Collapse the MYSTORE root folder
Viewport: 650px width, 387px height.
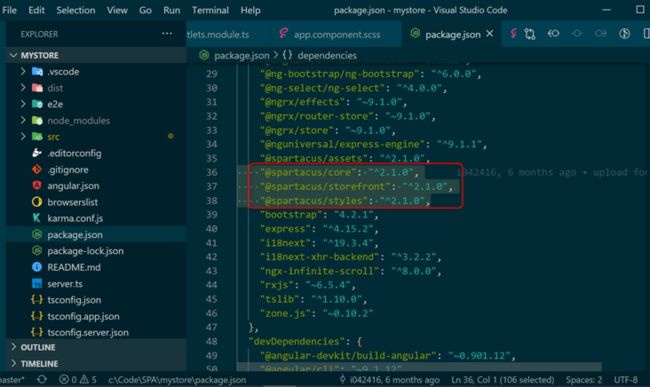(14, 55)
